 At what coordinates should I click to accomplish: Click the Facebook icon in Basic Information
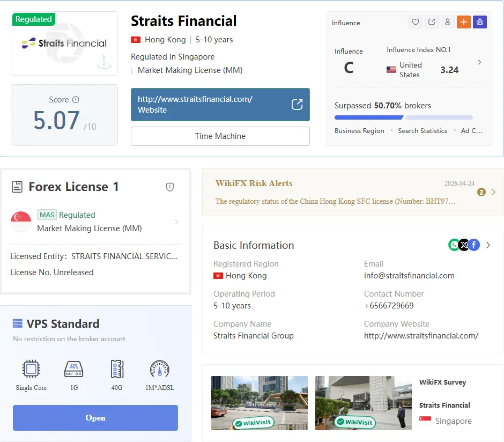[474, 245]
